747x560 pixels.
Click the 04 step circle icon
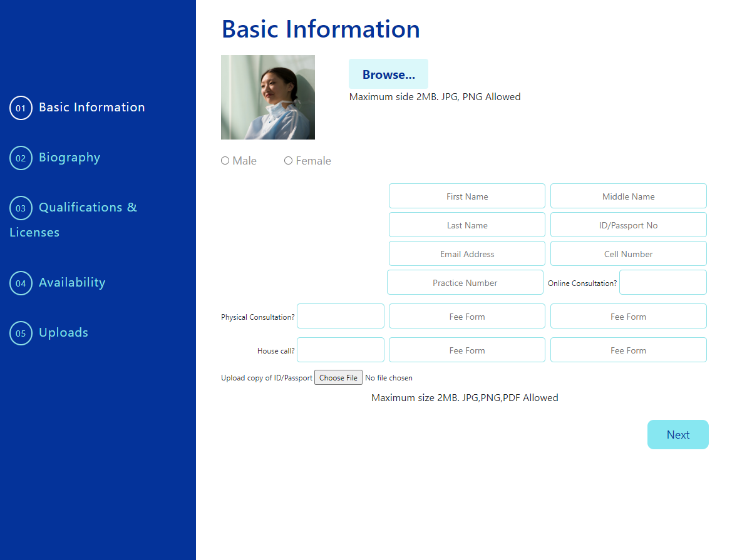[x=21, y=283]
